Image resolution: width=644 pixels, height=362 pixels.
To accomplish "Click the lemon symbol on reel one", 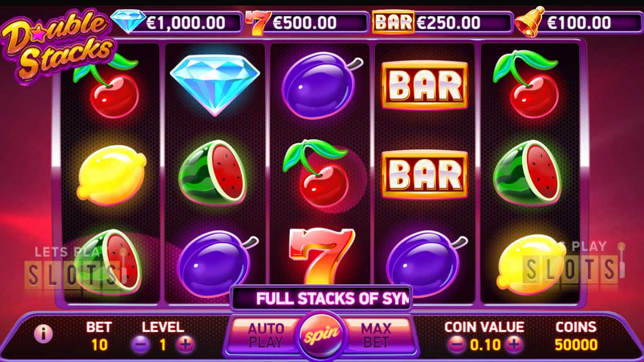I will (x=111, y=175).
